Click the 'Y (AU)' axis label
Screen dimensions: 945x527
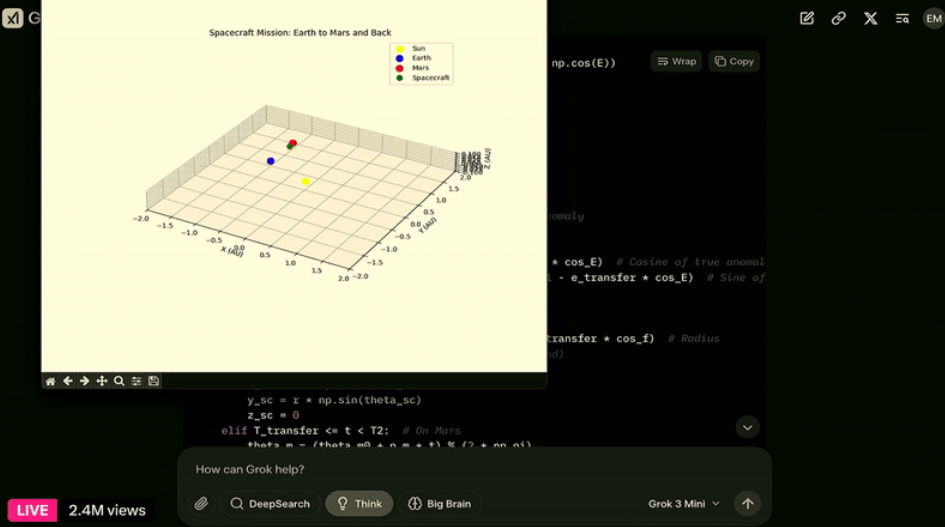point(427,226)
